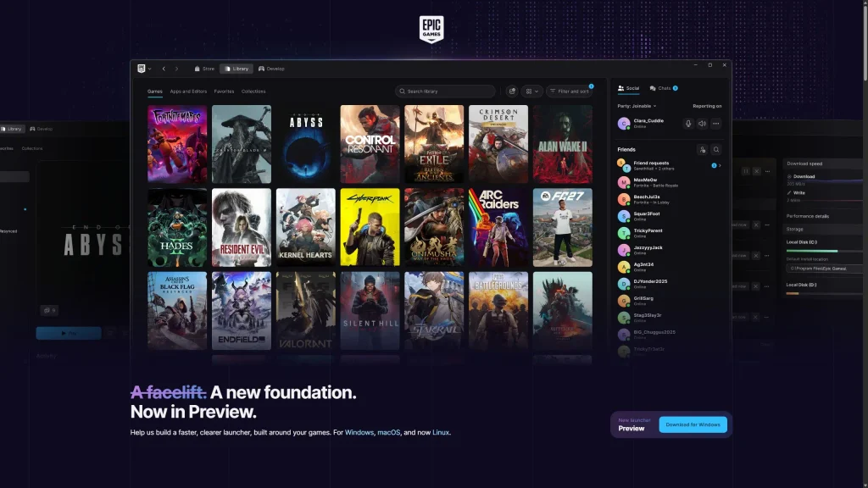Follow the Windows link in the description
The height and width of the screenshot is (488, 868).
pos(359,432)
